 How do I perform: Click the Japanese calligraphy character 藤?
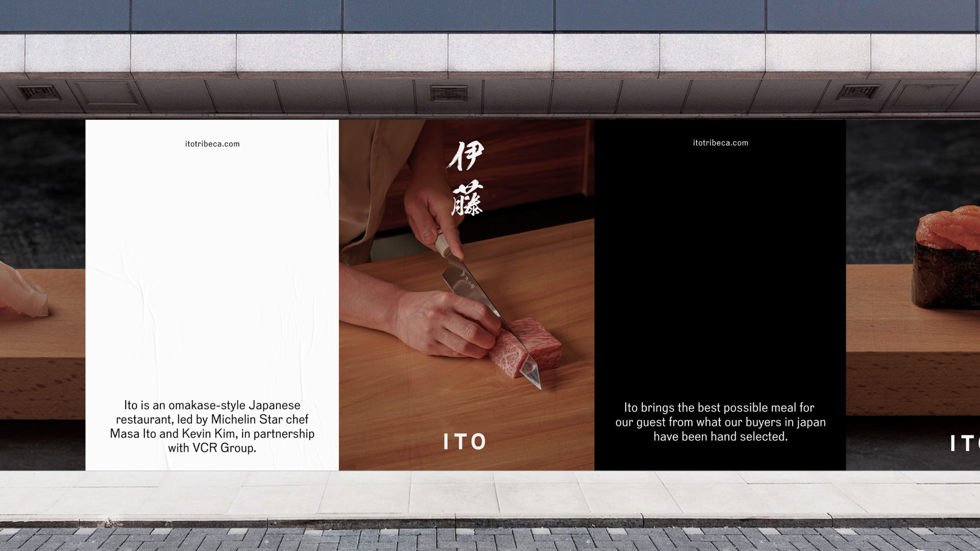tap(467, 198)
